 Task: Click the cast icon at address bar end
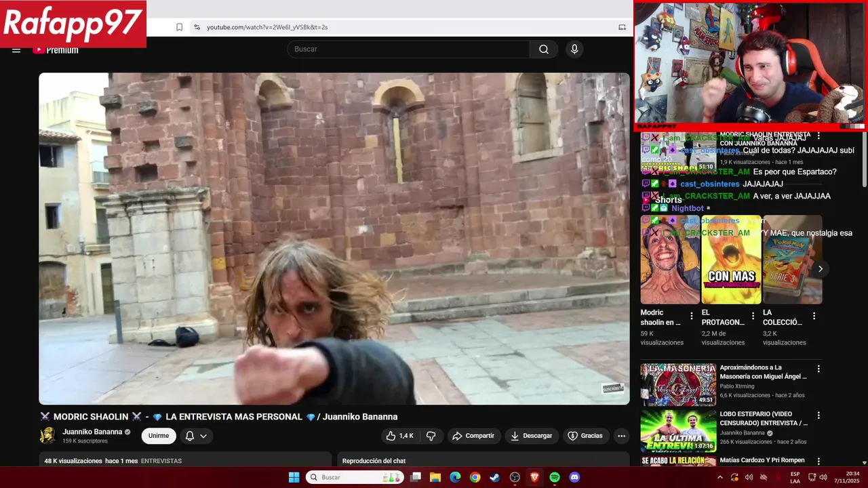coord(622,27)
